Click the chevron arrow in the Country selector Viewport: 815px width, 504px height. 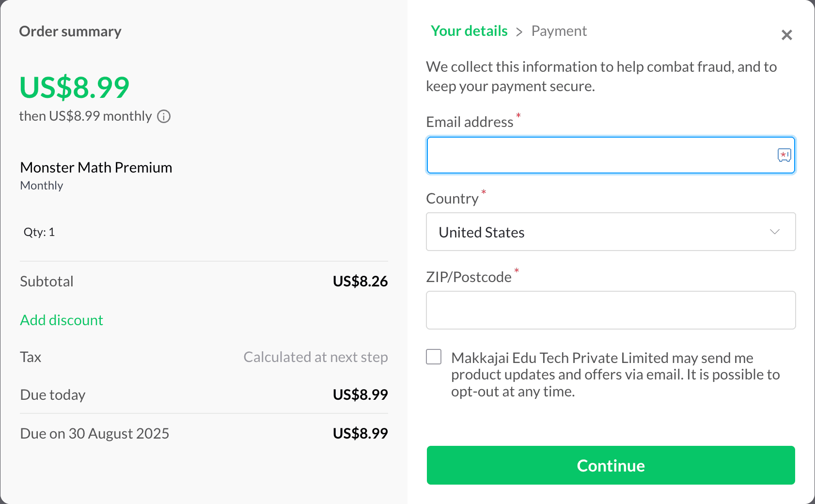[x=775, y=232]
